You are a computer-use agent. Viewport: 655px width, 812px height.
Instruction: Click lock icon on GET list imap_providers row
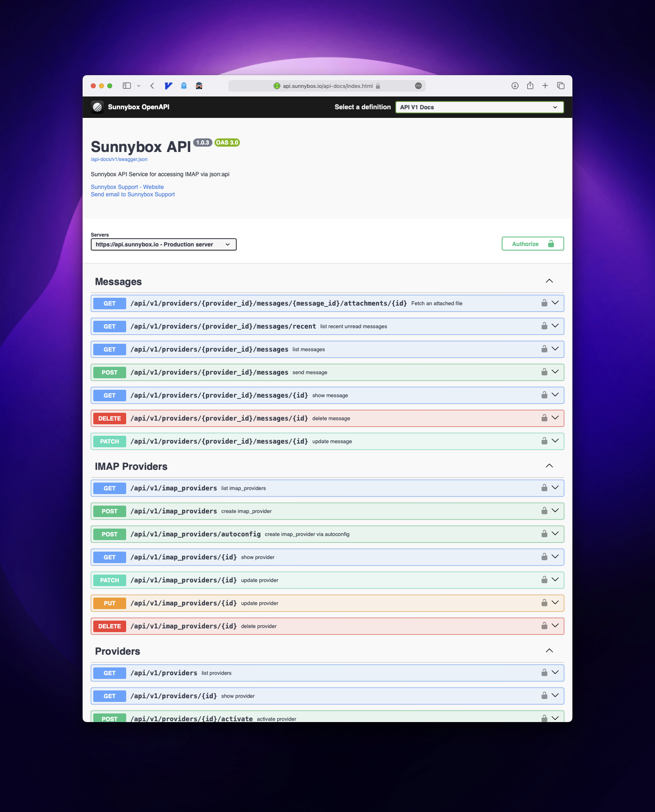[544, 488]
